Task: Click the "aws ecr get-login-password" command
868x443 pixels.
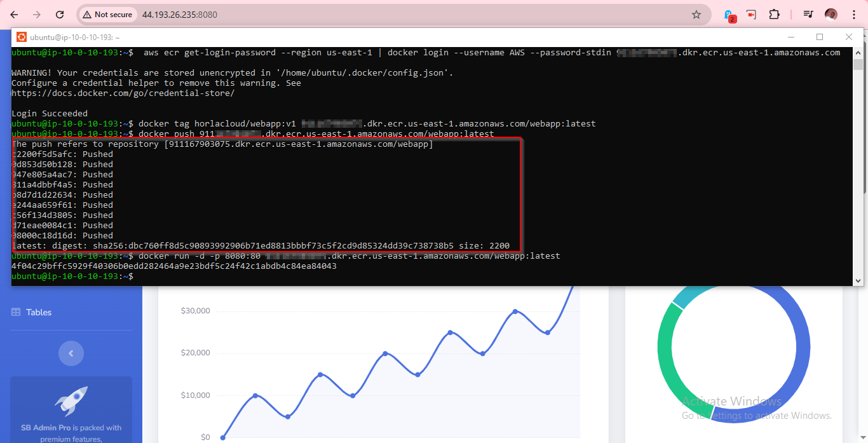Action: [492, 52]
